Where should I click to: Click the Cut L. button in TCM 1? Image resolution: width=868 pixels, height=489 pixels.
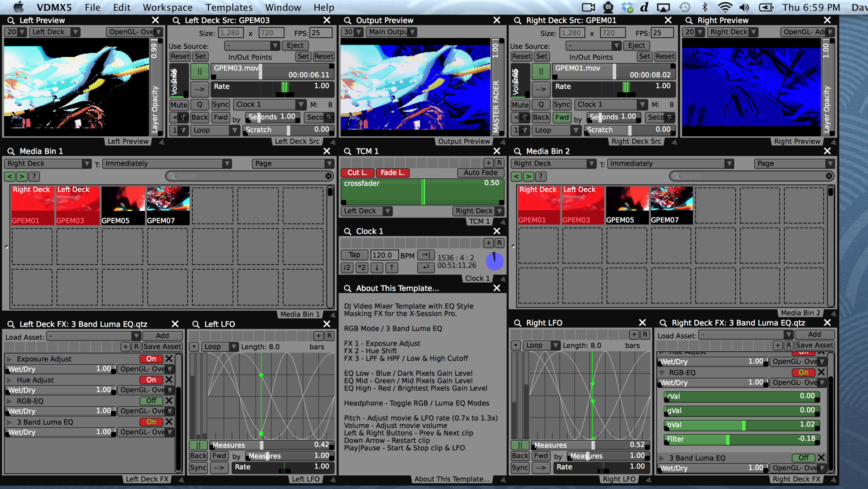(357, 173)
